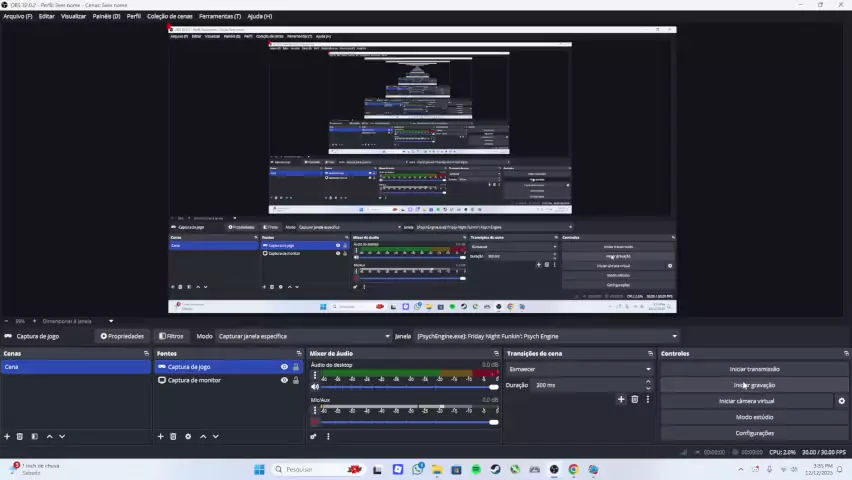This screenshot has width=852, height=480.
Task: Open the Janela window selection dropdown
Action: 546,336
